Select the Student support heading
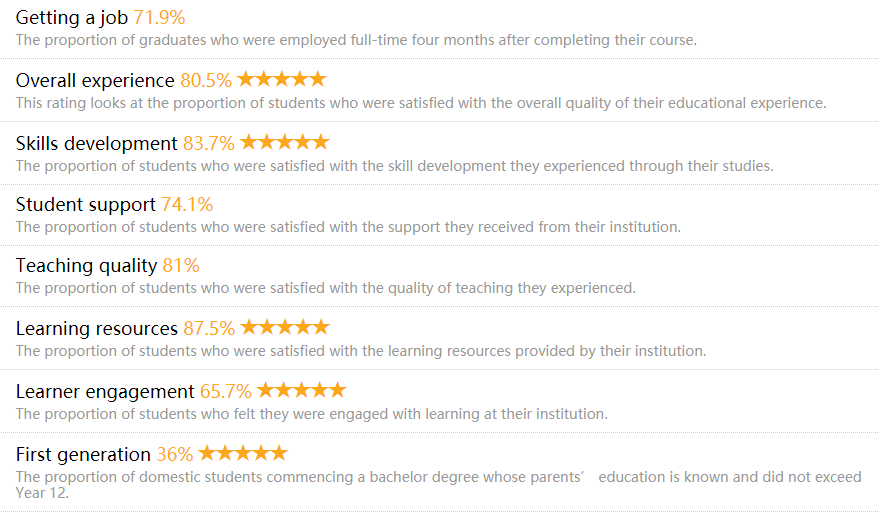The image size is (882, 513). 86,205
